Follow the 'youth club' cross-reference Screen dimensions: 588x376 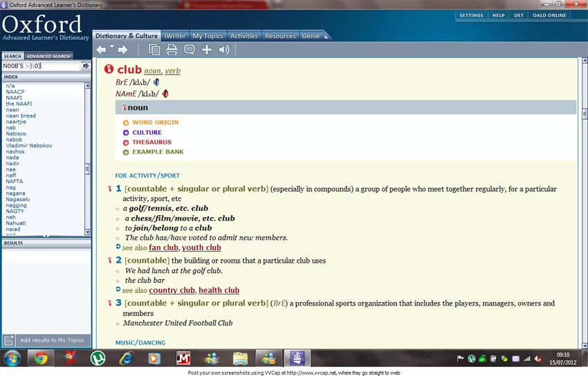coord(201,247)
